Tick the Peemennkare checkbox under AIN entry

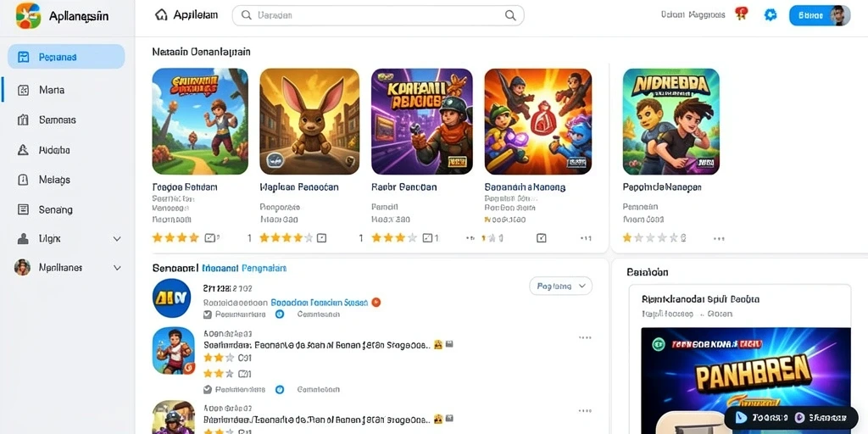pyautogui.click(x=208, y=314)
